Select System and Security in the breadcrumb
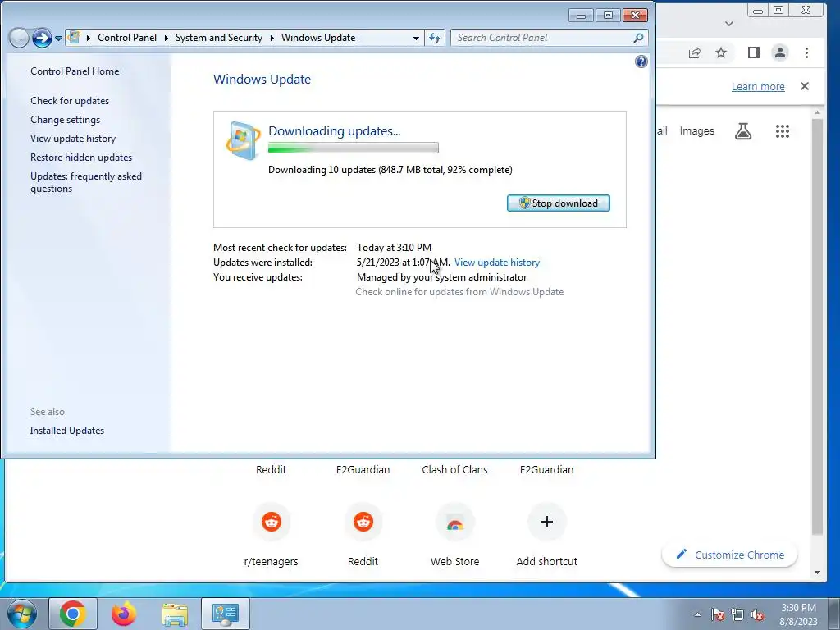Image resolution: width=840 pixels, height=630 pixels. pos(218,38)
